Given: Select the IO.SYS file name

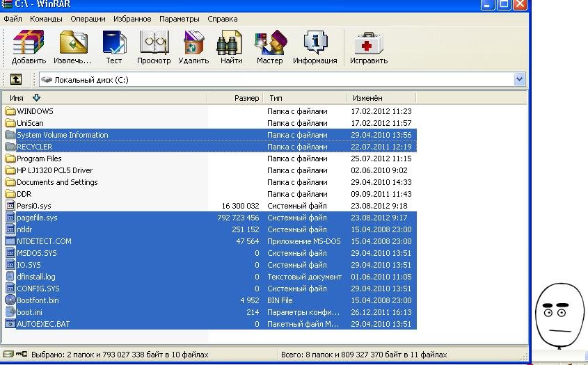Looking at the screenshot, I should (29, 265).
